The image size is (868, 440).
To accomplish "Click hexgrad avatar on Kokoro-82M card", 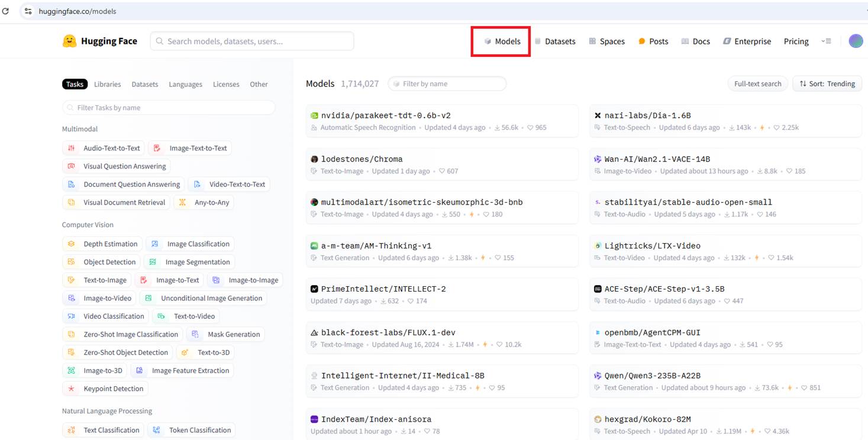I will pyautogui.click(x=598, y=419).
